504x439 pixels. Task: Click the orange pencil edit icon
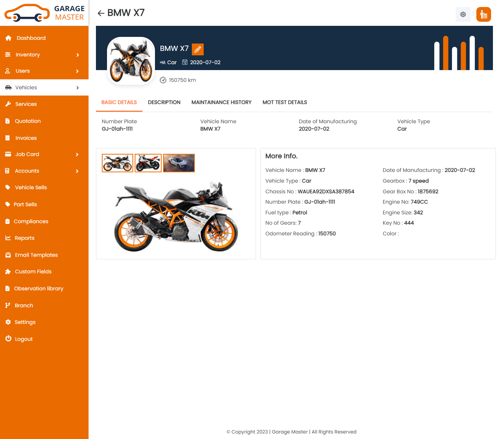coord(198,49)
